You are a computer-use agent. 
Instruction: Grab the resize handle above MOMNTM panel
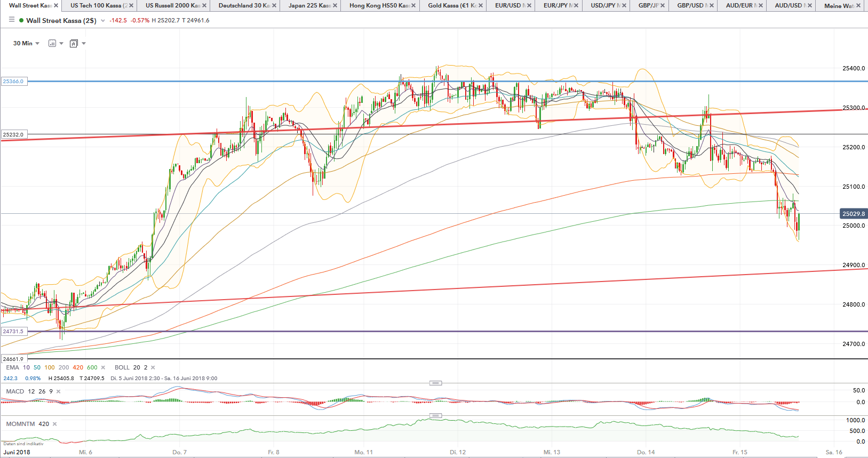coord(435,415)
